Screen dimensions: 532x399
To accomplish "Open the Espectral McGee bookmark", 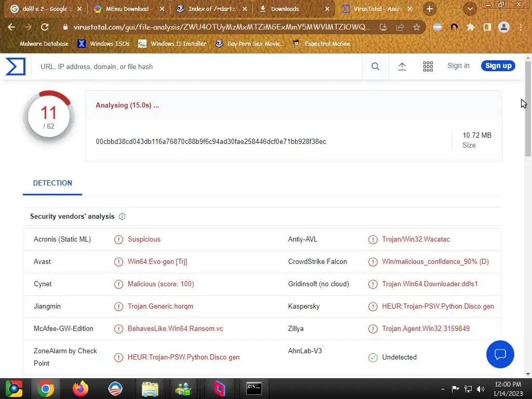I will (x=321, y=44).
